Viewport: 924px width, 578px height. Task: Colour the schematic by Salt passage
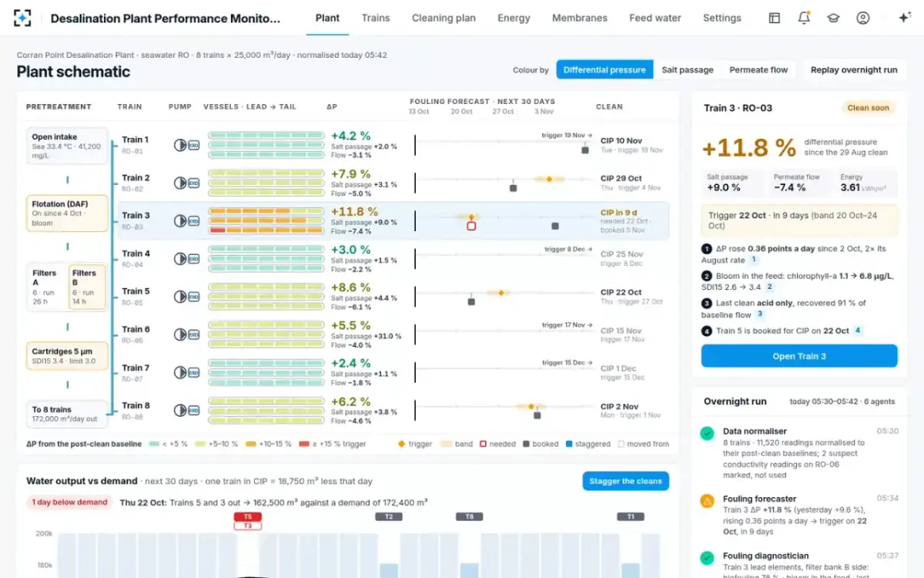tap(688, 69)
